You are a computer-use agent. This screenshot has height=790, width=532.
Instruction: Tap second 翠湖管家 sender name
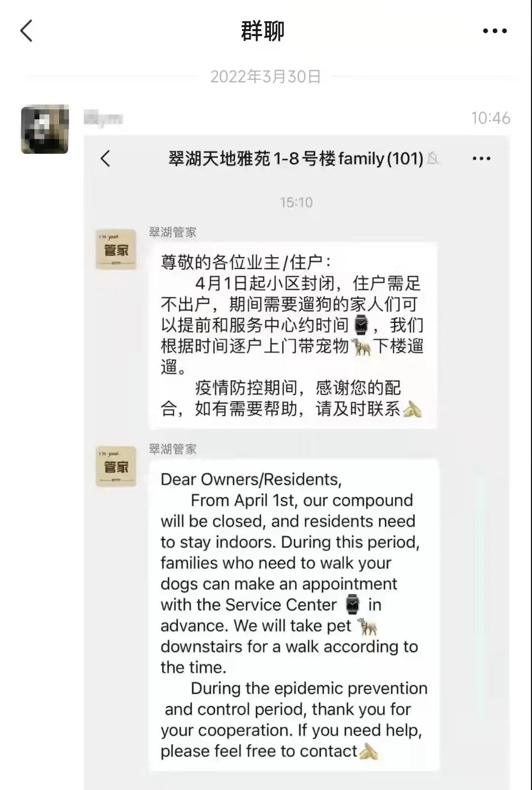[173, 449]
